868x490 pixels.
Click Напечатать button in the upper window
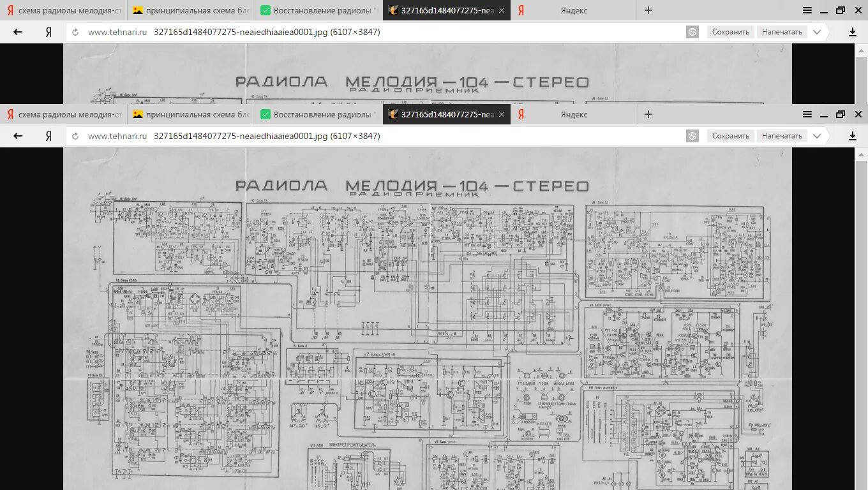point(782,32)
